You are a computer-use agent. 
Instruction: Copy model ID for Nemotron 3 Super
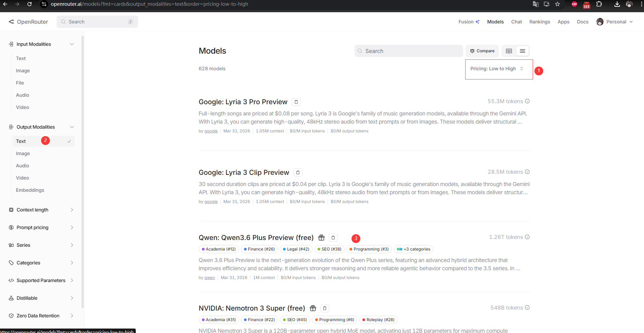click(325, 308)
